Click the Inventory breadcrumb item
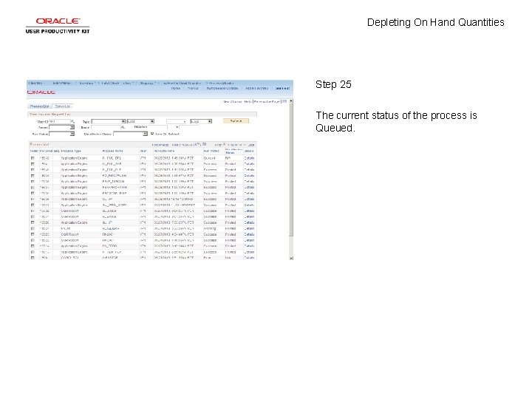The height and width of the screenshot is (399, 532). coord(86,83)
